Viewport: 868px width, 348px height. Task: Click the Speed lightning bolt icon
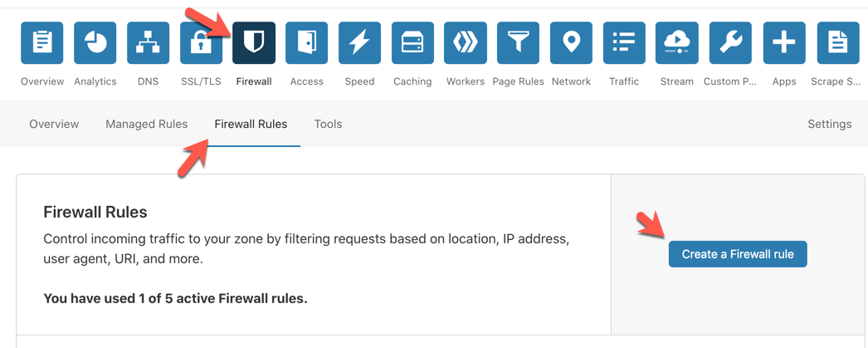coord(359,43)
